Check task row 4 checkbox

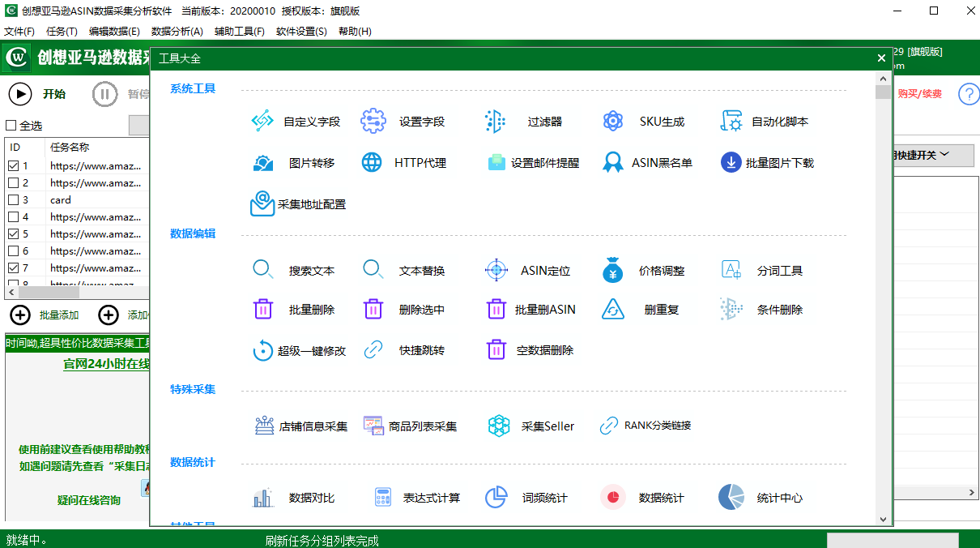[x=13, y=216]
